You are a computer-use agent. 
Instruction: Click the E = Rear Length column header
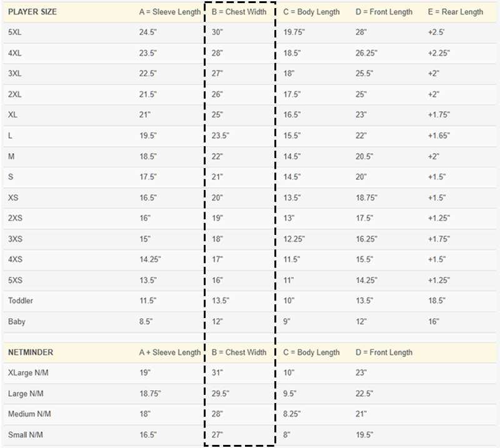pos(455,12)
